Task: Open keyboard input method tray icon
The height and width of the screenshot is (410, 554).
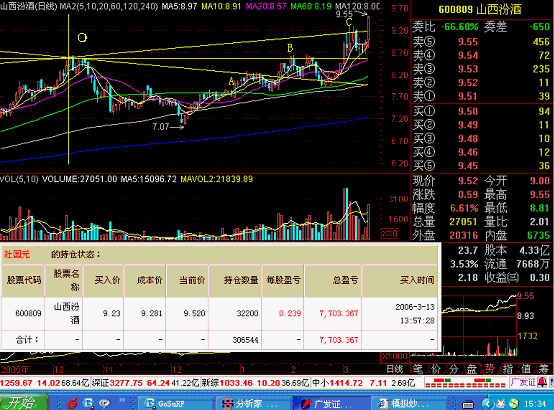Action: 468,404
